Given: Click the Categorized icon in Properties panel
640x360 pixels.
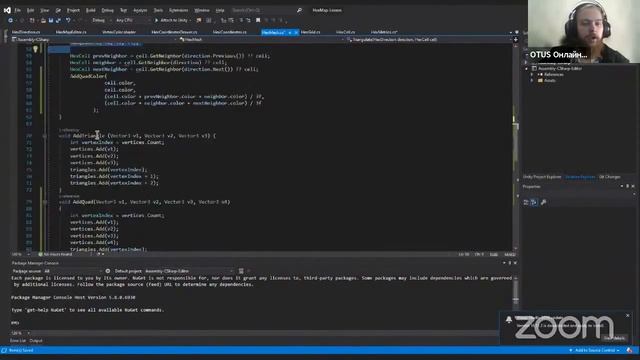Looking at the screenshot, I should click(526, 202).
